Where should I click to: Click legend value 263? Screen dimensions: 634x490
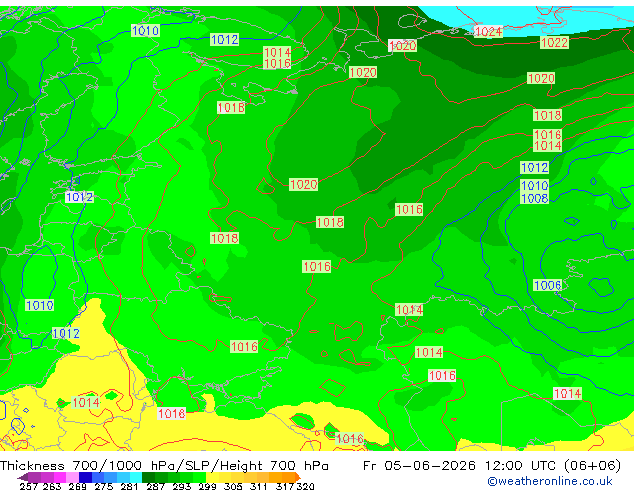tap(52, 486)
